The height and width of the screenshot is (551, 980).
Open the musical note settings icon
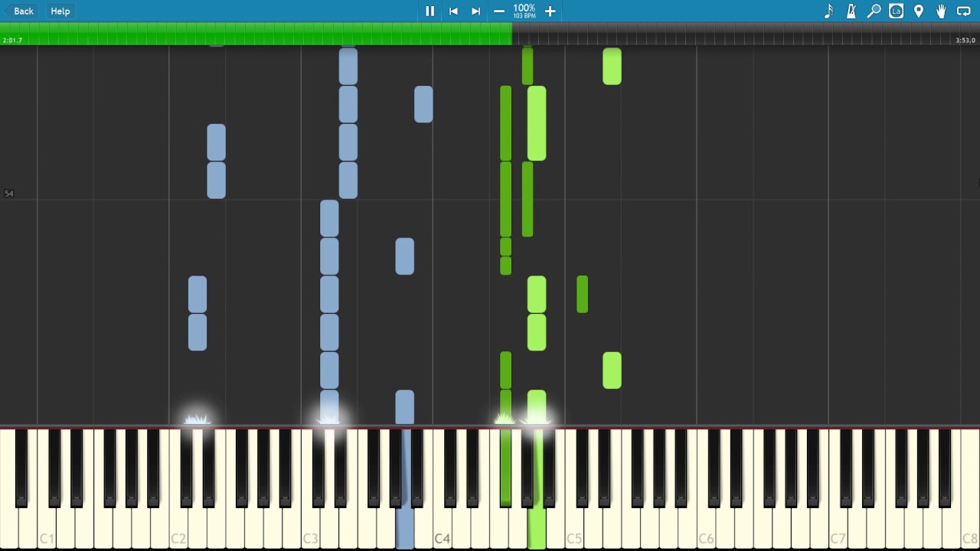[828, 11]
